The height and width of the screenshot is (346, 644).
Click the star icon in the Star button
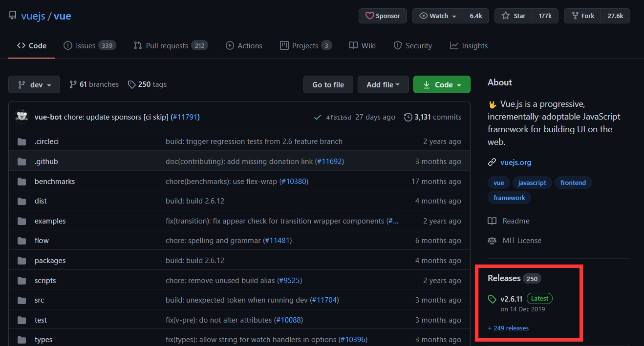[x=506, y=16]
